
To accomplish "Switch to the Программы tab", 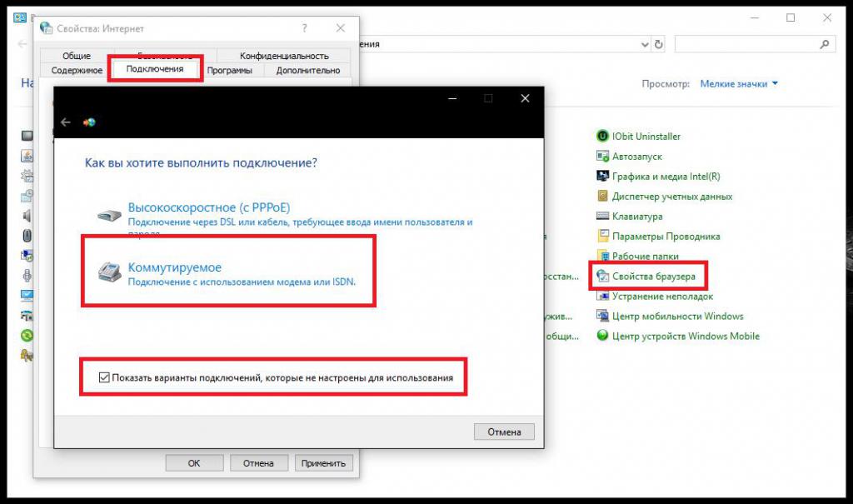I will pyautogui.click(x=230, y=70).
